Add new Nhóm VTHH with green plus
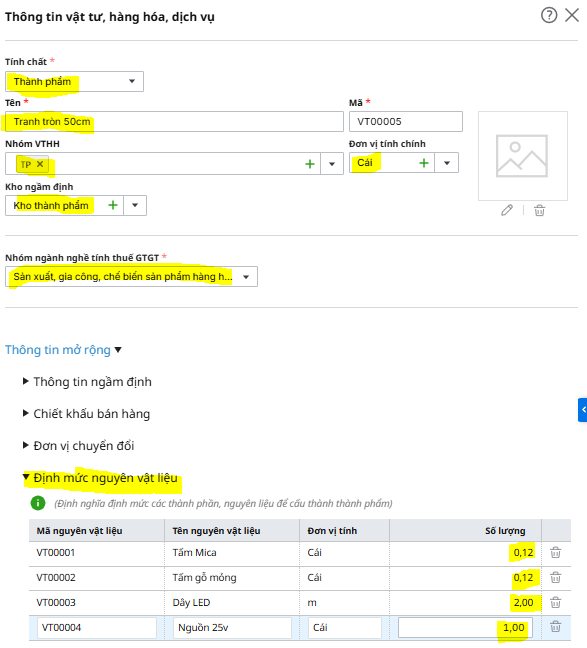The image size is (587, 648). pyautogui.click(x=310, y=164)
